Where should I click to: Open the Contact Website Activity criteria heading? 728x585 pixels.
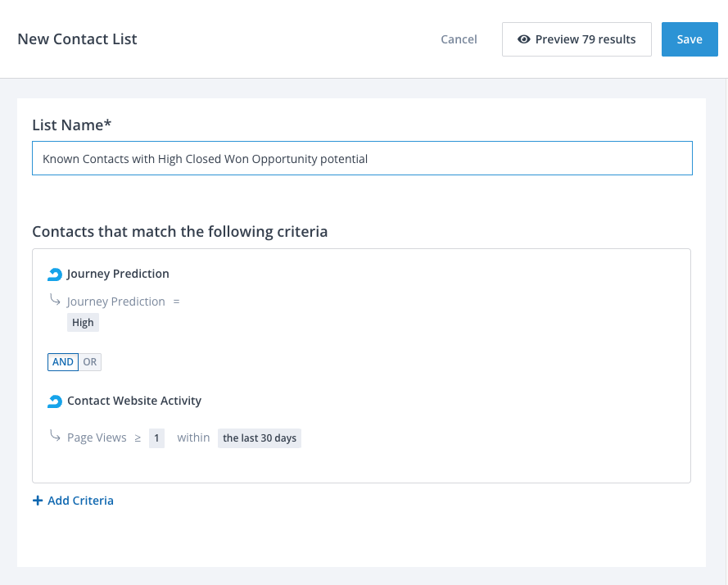pos(134,401)
